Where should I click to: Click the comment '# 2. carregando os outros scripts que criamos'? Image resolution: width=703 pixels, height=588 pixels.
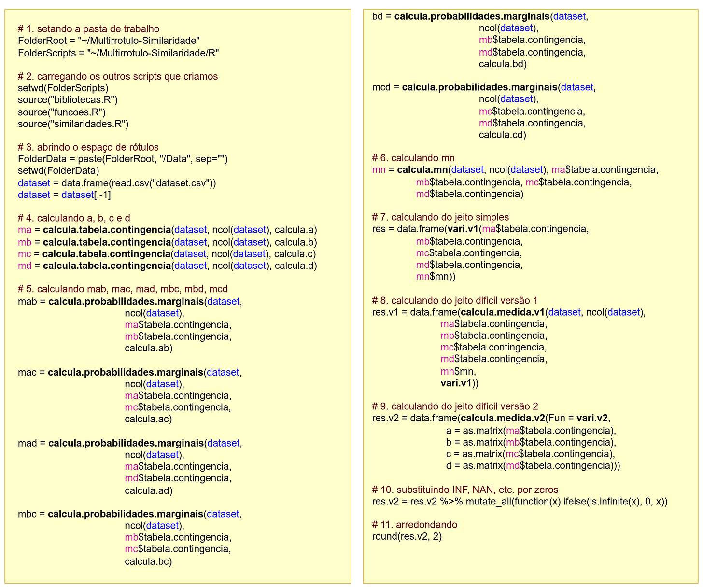[x=118, y=76]
